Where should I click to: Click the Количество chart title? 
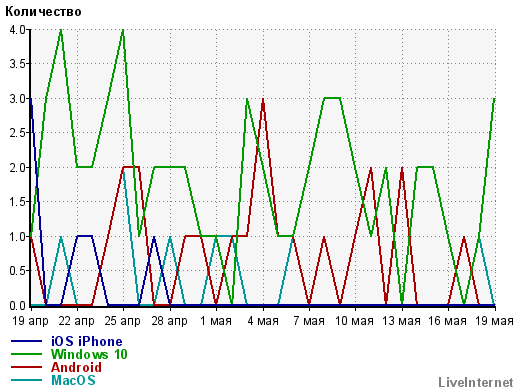click(x=43, y=12)
